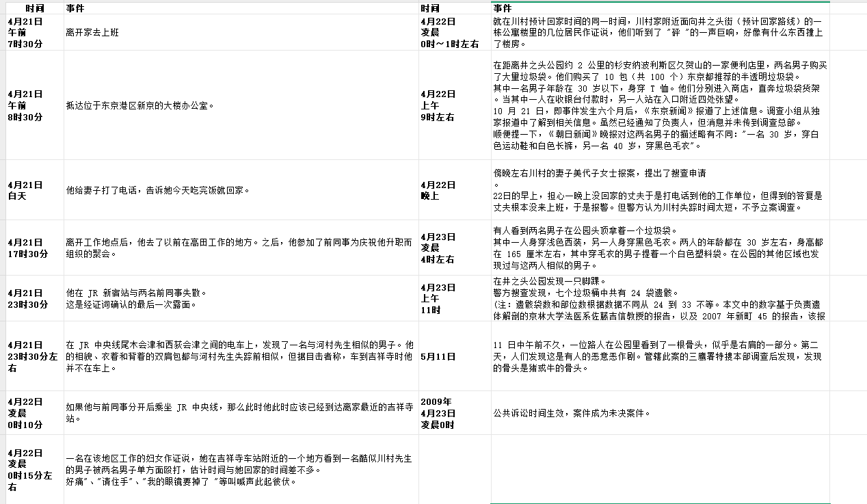Click the '5月11日' date cell
This screenshot has height=504, width=867.
click(x=454, y=356)
